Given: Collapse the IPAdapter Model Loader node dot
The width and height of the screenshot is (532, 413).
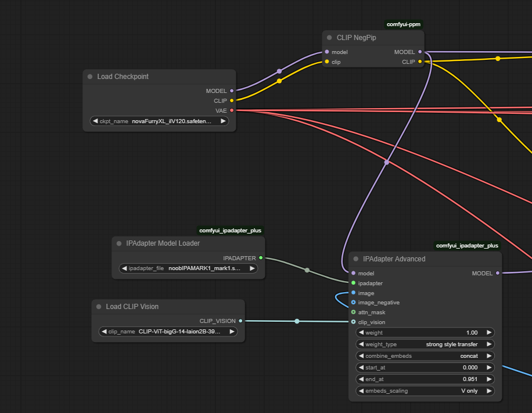Looking at the screenshot, I should 118,243.
